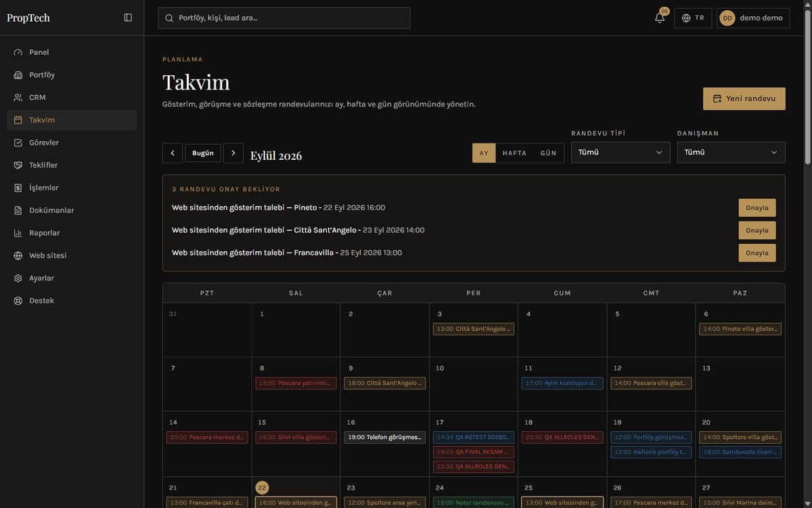
Task: Select Takvim in the sidebar
Action: (x=72, y=120)
